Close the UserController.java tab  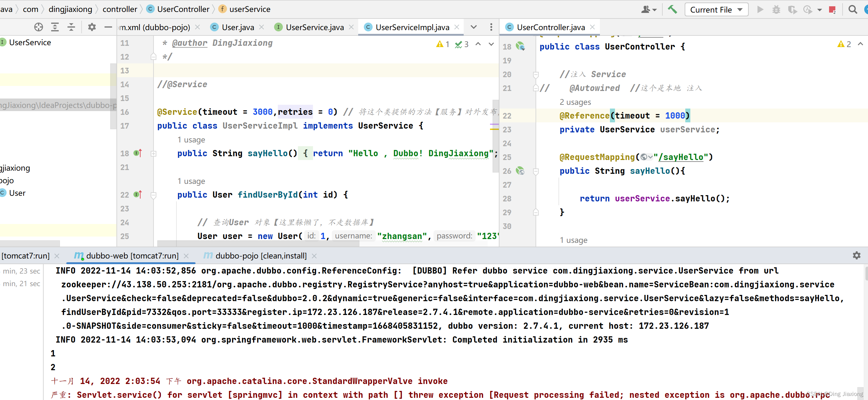tap(592, 27)
